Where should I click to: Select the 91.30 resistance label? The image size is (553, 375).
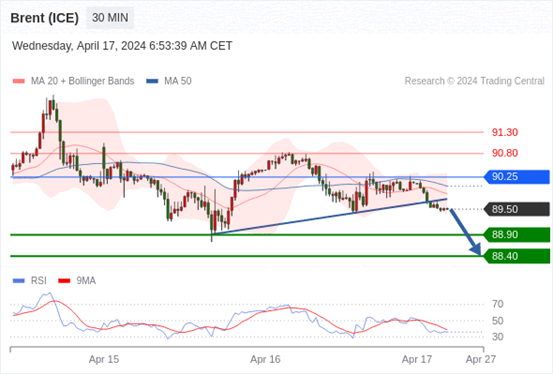point(505,133)
